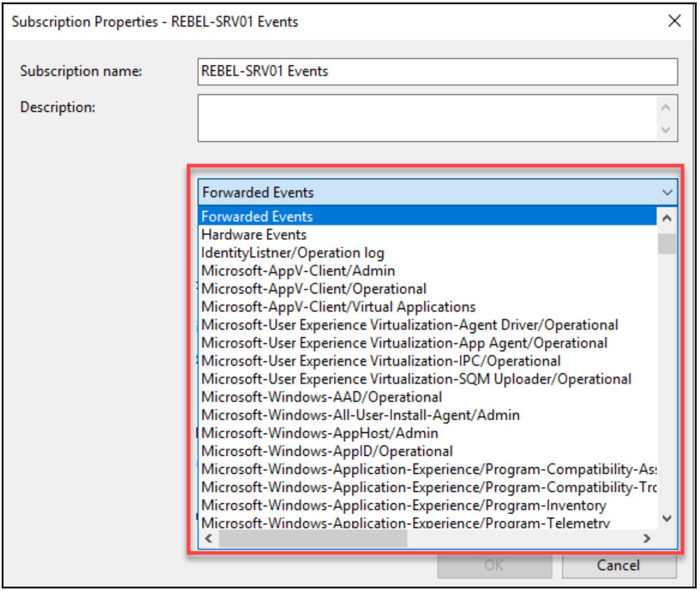Choose IdentityListner/Operation log entry
700x591 pixels.
[x=293, y=253]
